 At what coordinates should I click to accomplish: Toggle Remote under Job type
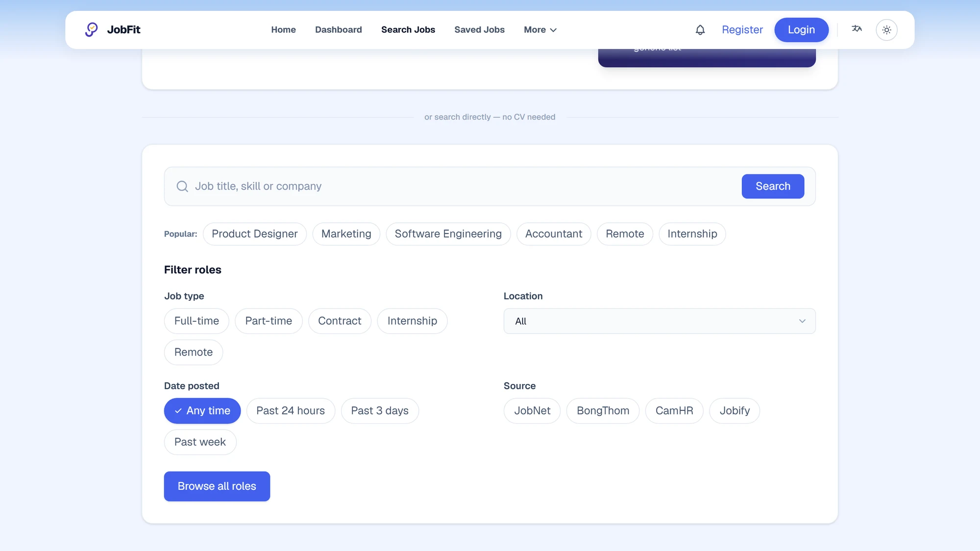coord(194,353)
